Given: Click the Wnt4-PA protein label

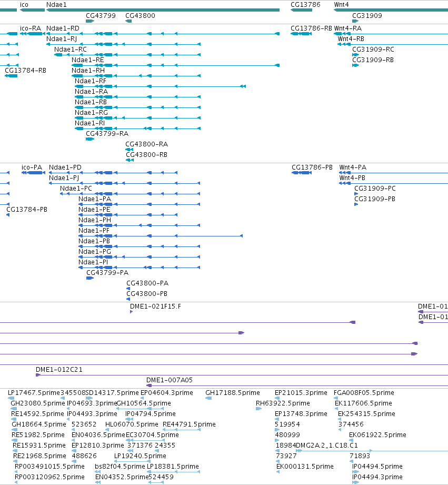Looking at the screenshot, I should coord(353,167).
